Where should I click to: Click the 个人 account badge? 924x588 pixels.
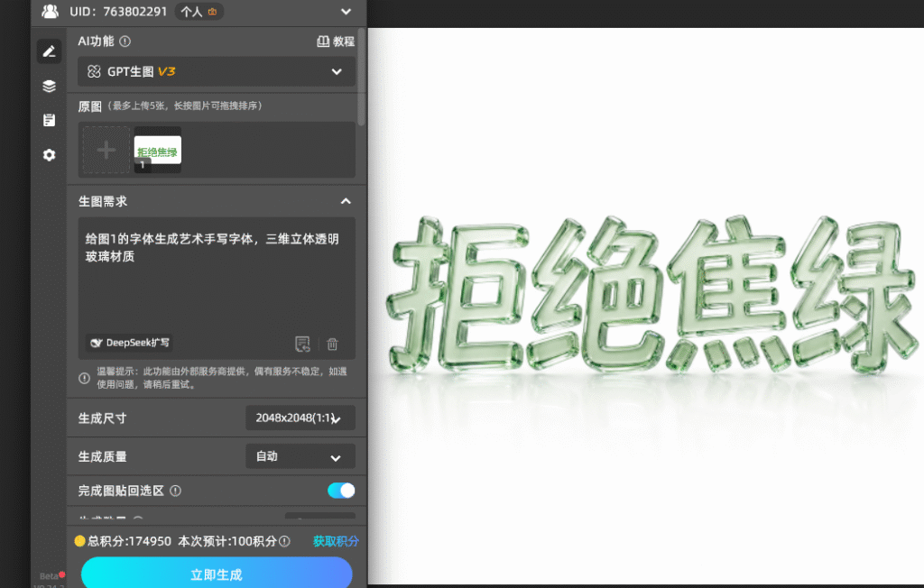(199, 11)
